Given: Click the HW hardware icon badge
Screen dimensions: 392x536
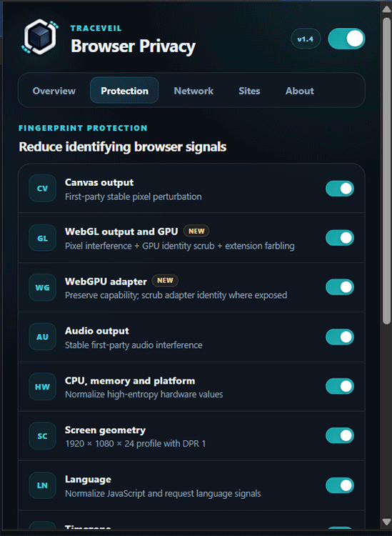Looking at the screenshot, I should pos(42,387).
